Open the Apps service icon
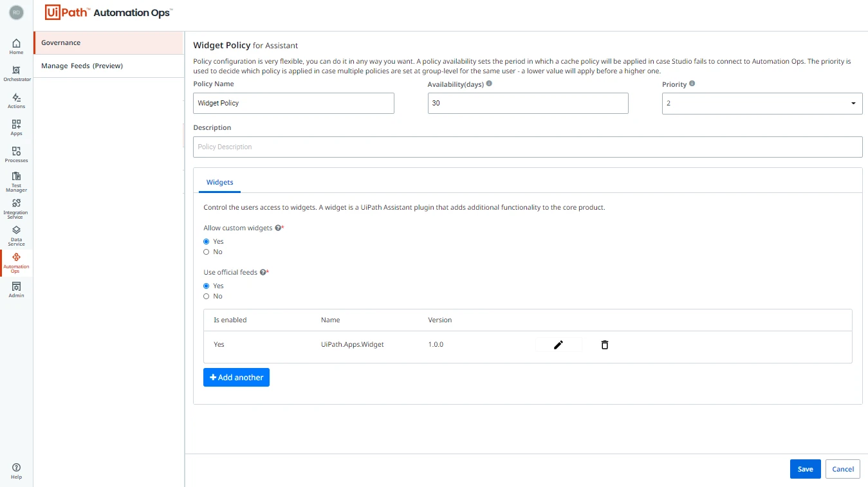 click(16, 127)
